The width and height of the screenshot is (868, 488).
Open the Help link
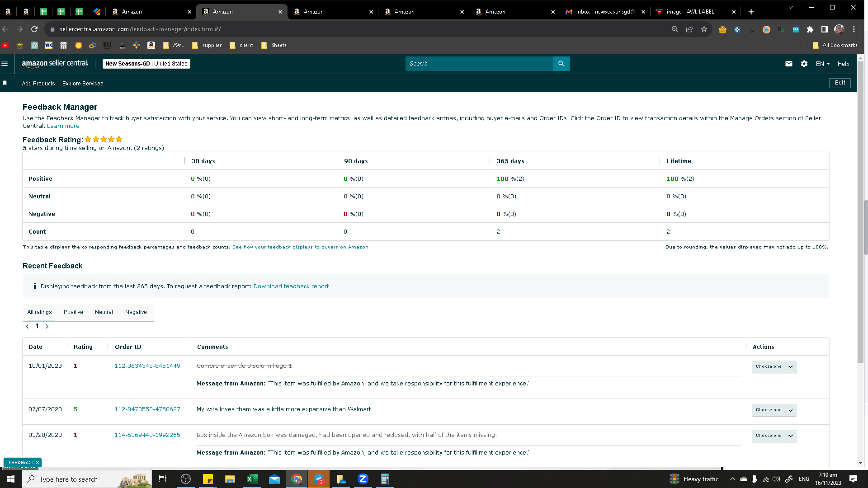click(x=843, y=64)
